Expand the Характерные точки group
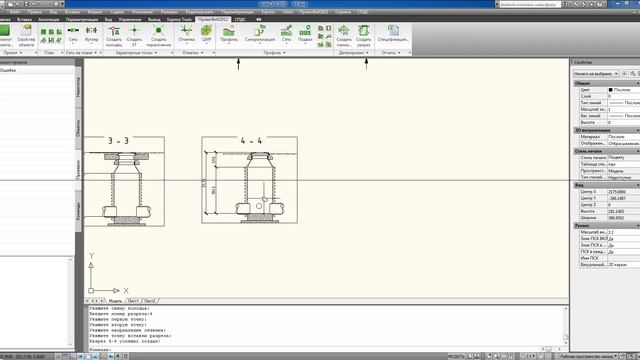 (136, 53)
